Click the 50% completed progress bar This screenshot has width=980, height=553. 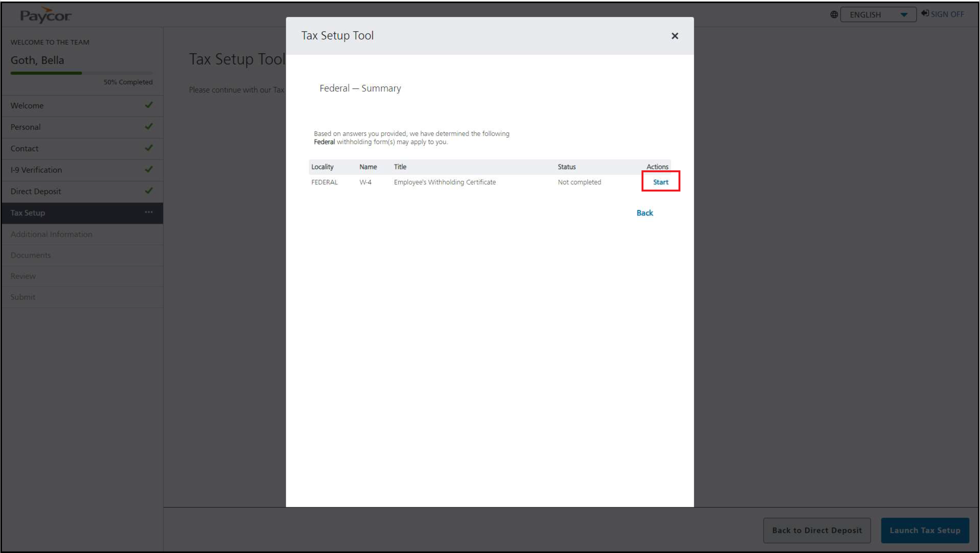pyautogui.click(x=81, y=73)
